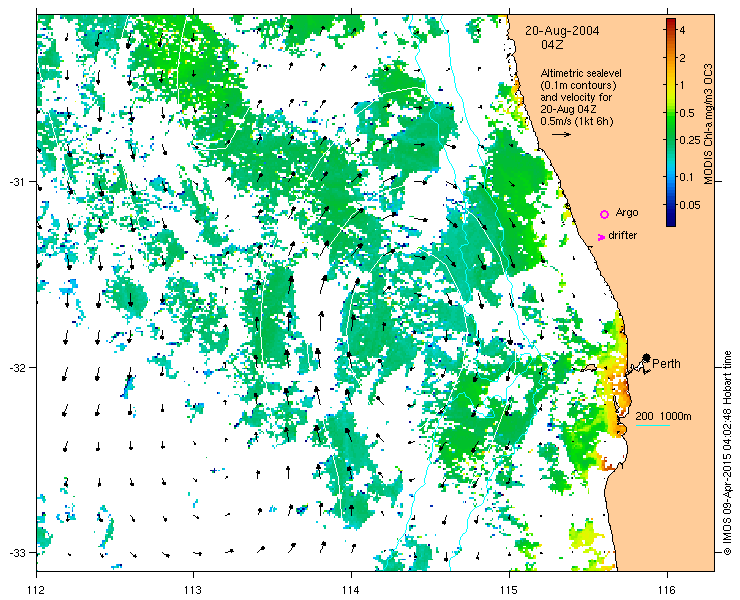The image size is (740, 600).
Task: Click the Perth city label
Action: [x=666, y=363]
